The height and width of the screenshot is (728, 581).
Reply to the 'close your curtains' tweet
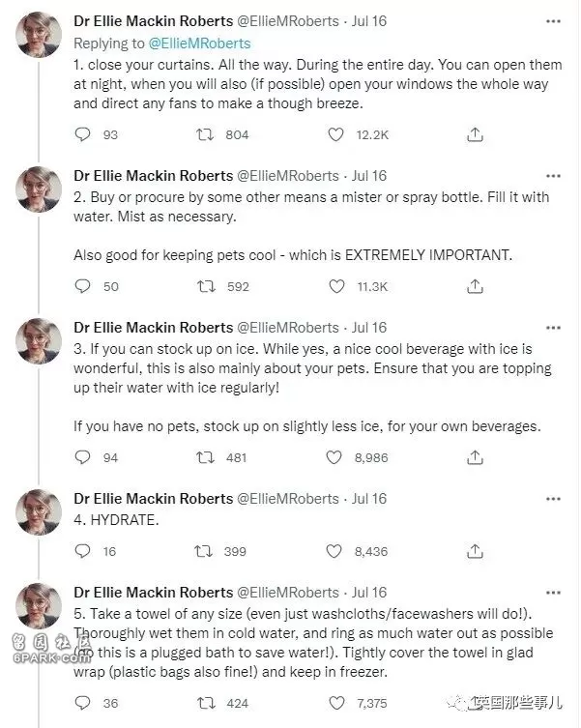click(x=83, y=134)
